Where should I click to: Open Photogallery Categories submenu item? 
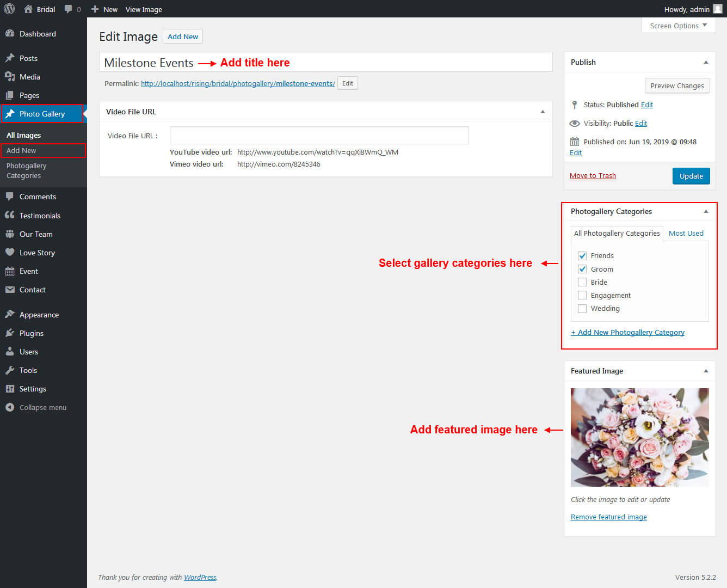(x=26, y=170)
